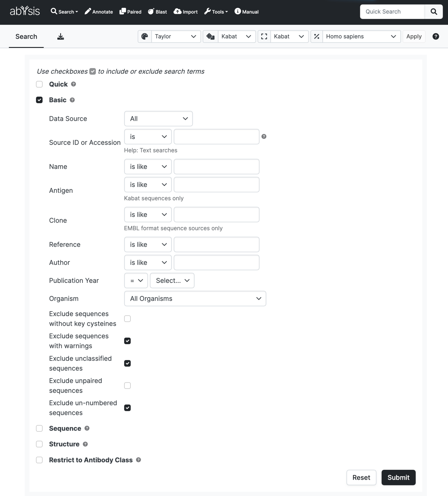The height and width of the screenshot is (496, 448).
Task: Click help icon next to Restrict to Antibody Class
Action: [x=138, y=460]
